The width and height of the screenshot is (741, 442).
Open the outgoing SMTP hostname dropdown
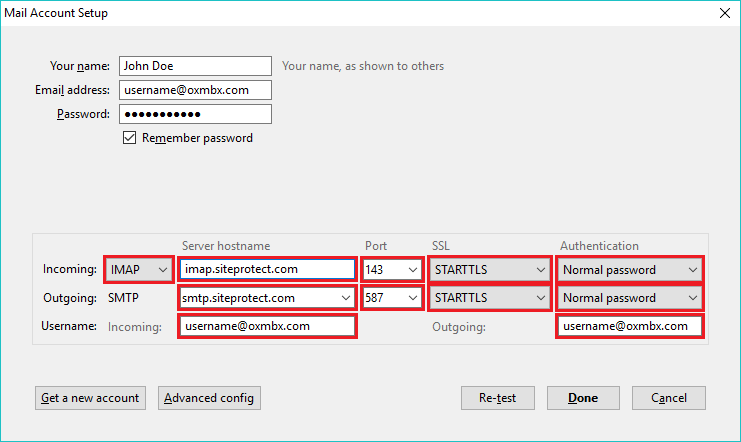pos(267,297)
